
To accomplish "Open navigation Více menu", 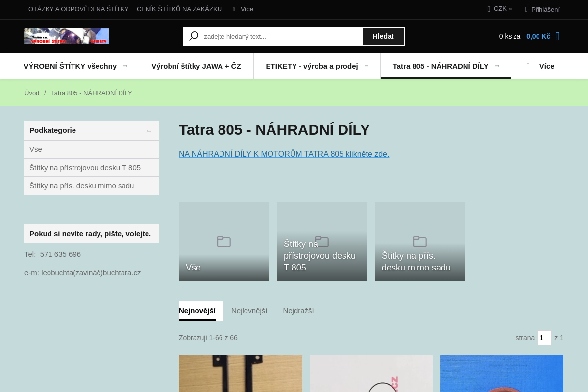I will [x=544, y=66].
